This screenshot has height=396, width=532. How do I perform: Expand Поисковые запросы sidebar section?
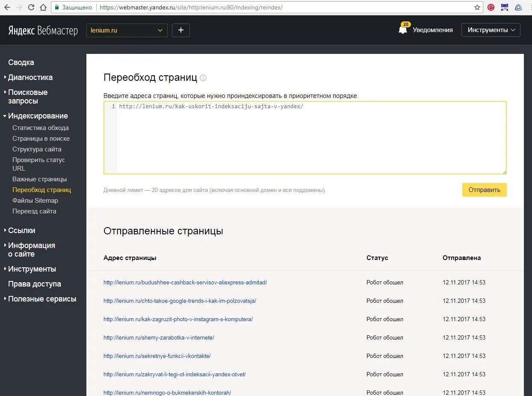pyautogui.click(x=27, y=97)
